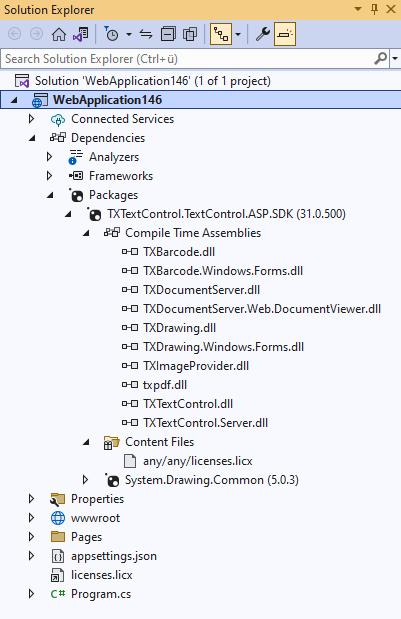Select TXTextControl.dll assembly
Screen dimensions: 401x619
(x=188, y=404)
